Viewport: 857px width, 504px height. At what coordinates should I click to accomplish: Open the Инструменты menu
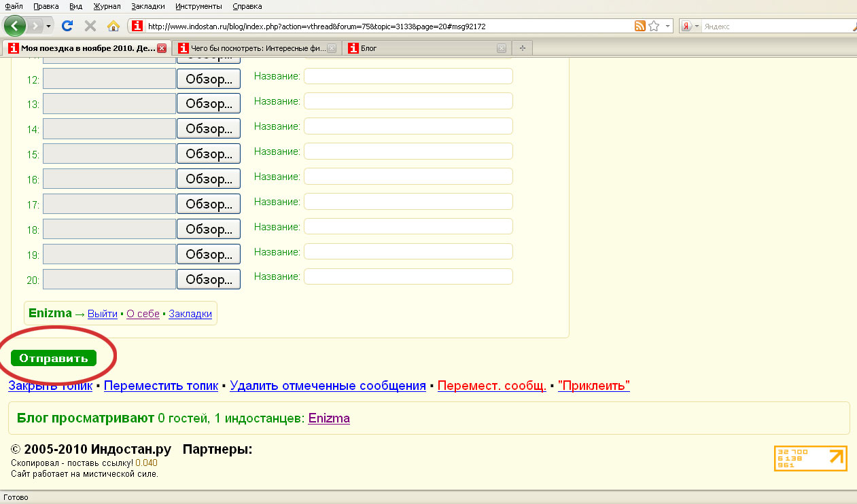[x=198, y=6]
